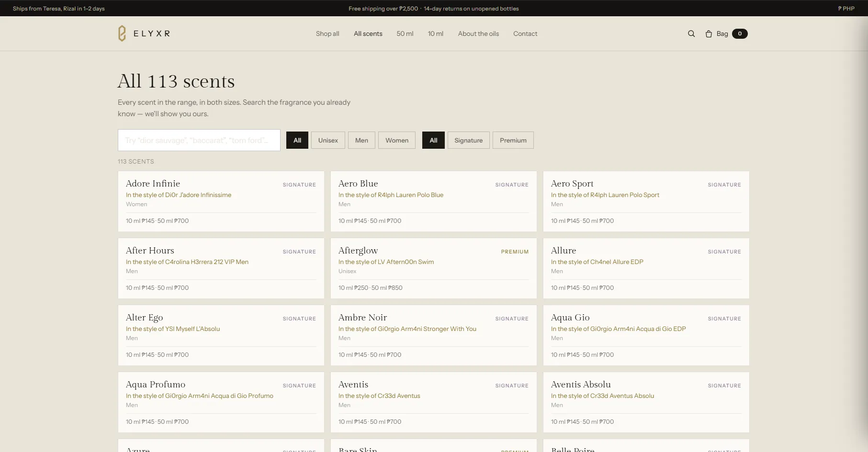Focus the fragrance search input field
The image size is (868, 452).
tap(199, 140)
